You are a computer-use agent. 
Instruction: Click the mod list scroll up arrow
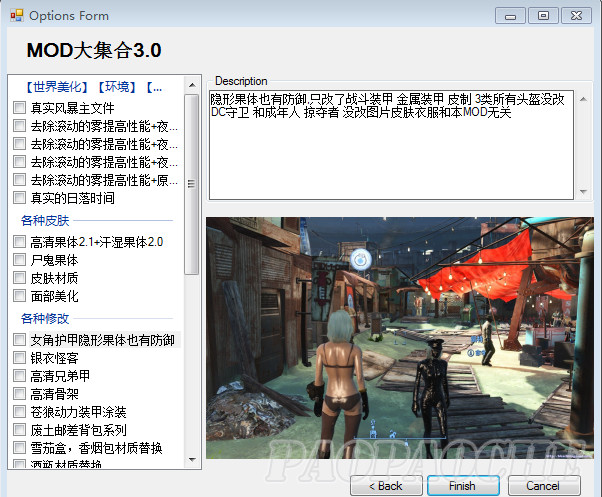point(192,85)
